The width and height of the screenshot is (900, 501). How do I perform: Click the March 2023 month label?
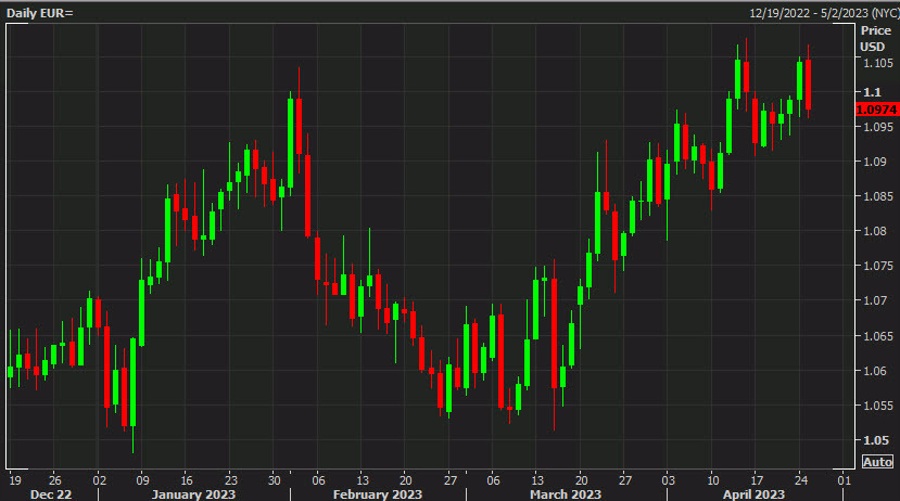pyautogui.click(x=565, y=494)
